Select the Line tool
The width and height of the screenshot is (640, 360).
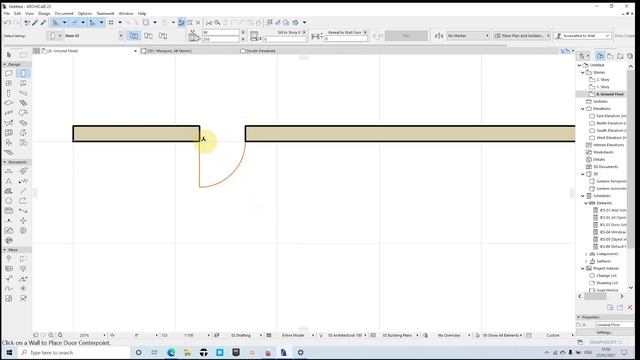(x=23, y=191)
